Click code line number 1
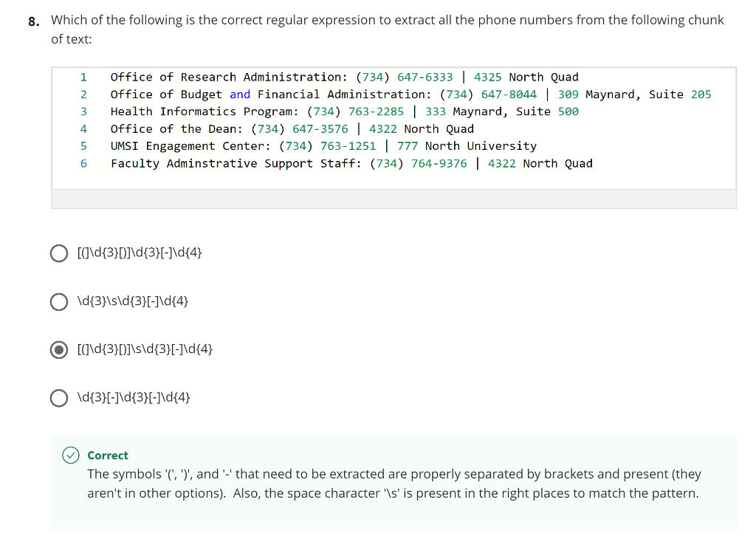Image resolution: width=756 pixels, height=539 pixels. [x=83, y=77]
